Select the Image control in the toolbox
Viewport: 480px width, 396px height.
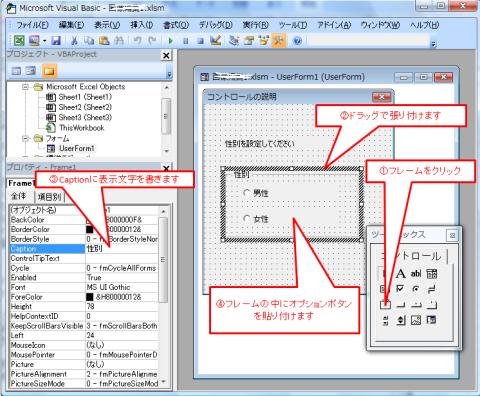tap(416, 320)
